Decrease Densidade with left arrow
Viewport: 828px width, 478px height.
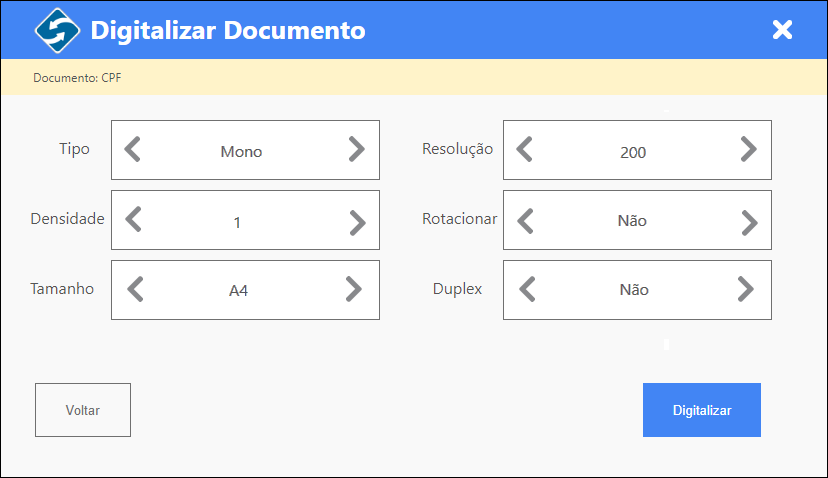(x=134, y=220)
